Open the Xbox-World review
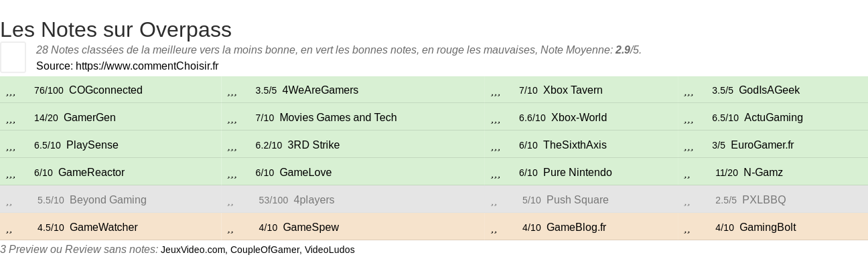This screenshot has width=868, height=257. click(x=579, y=118)
